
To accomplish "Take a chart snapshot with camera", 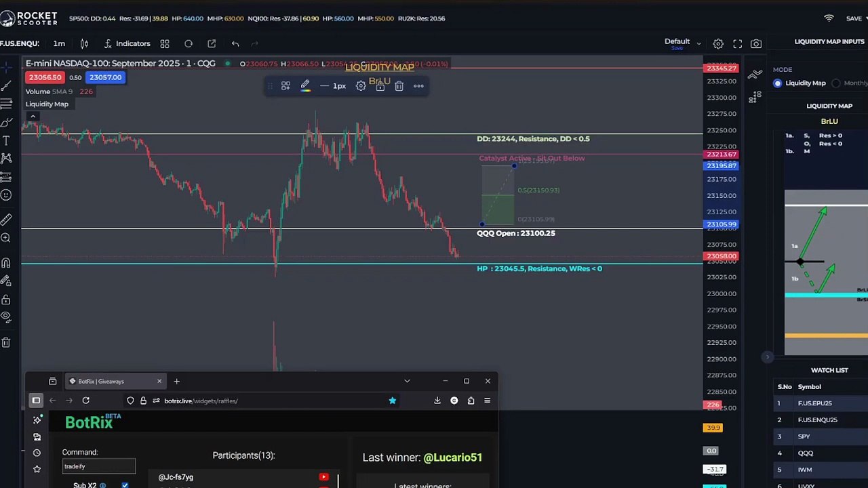I will (756, 43).
